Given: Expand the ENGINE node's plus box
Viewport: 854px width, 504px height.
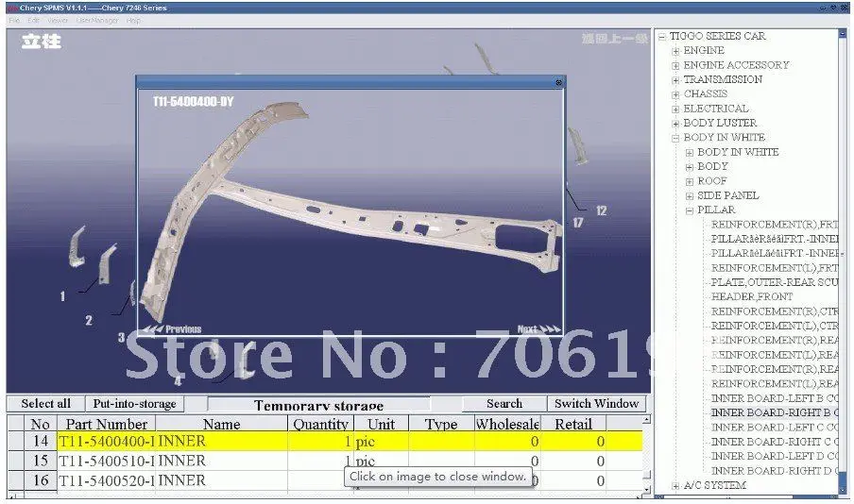Looking at the screenshot, I should [675, 51].
